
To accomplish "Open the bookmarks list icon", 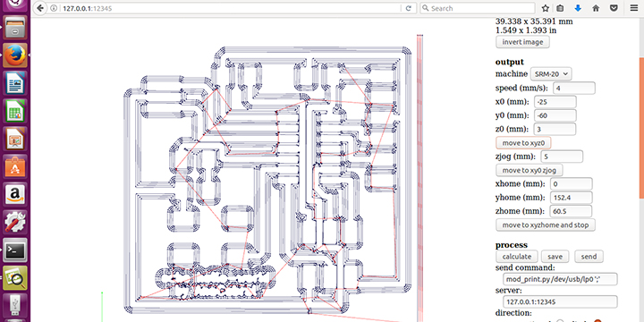I will [x=560, y=8].
